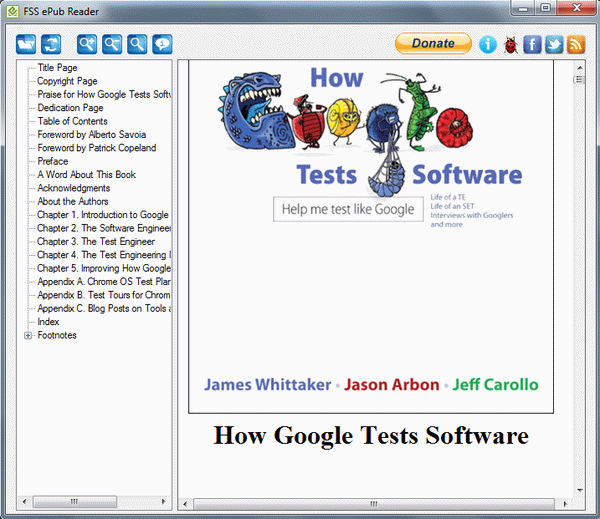Select the Preface entry

coord(53,161)
